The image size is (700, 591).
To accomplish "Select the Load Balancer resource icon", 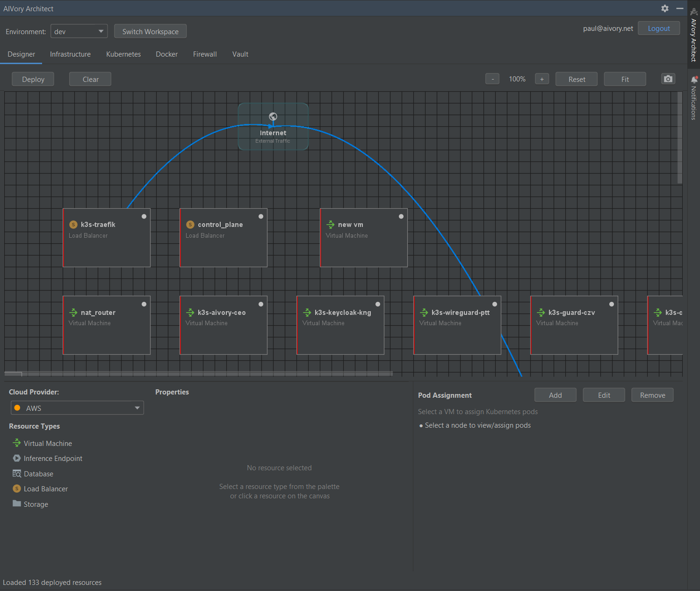I will (x=17, y=489).
